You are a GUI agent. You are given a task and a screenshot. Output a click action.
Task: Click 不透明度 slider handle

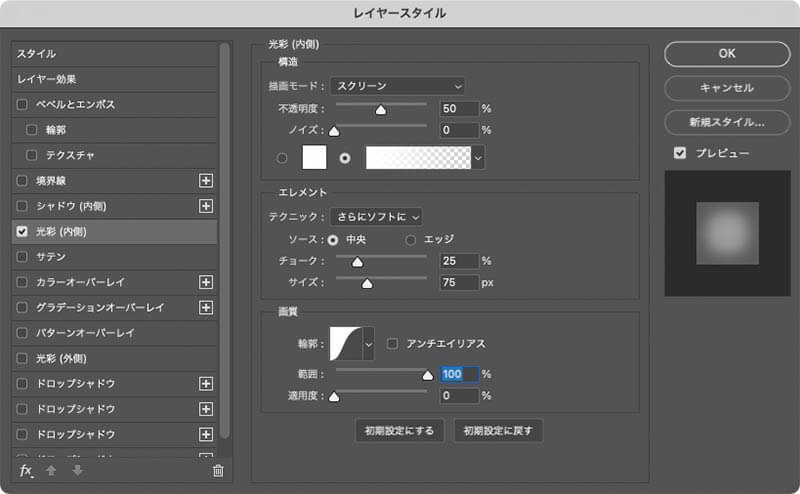tap(381, 110)
